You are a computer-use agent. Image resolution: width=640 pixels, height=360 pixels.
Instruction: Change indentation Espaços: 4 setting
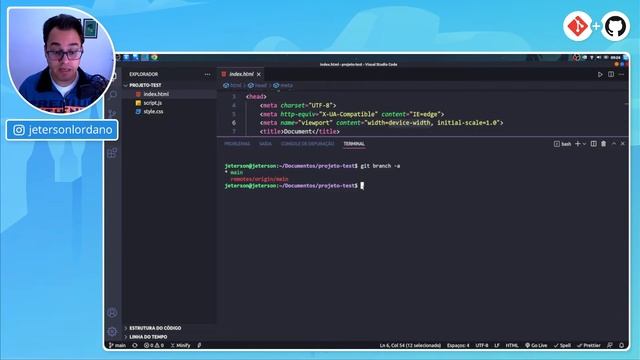[458, 345]
